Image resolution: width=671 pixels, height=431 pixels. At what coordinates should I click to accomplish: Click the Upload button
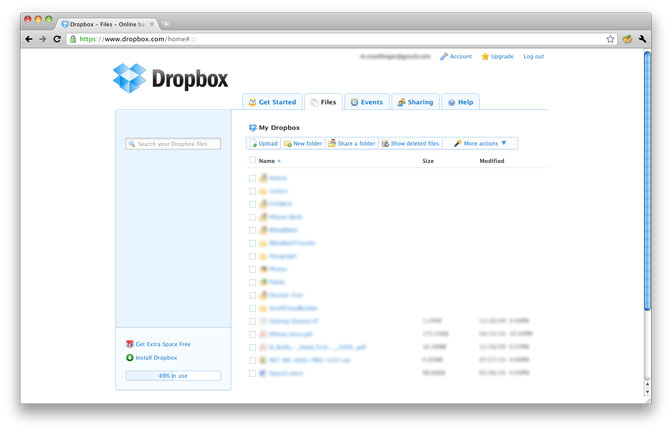[264, 143]
